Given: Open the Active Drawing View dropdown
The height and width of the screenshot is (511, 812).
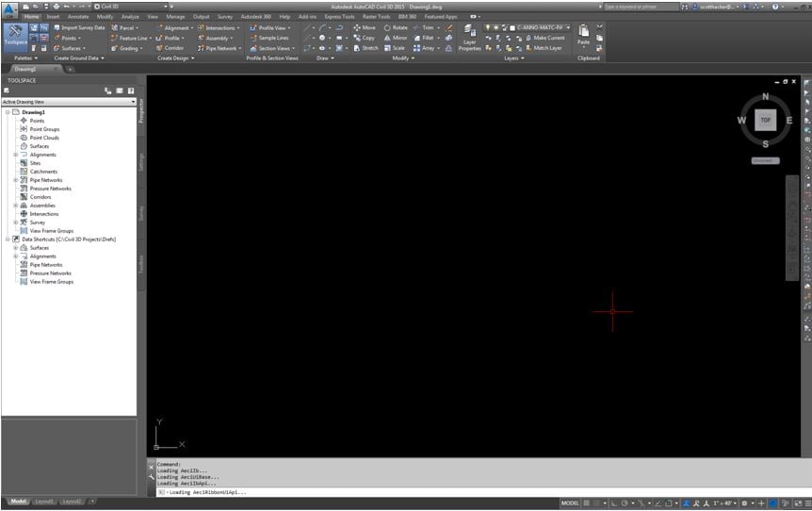Looking at the screenshot, I should 69,102.
